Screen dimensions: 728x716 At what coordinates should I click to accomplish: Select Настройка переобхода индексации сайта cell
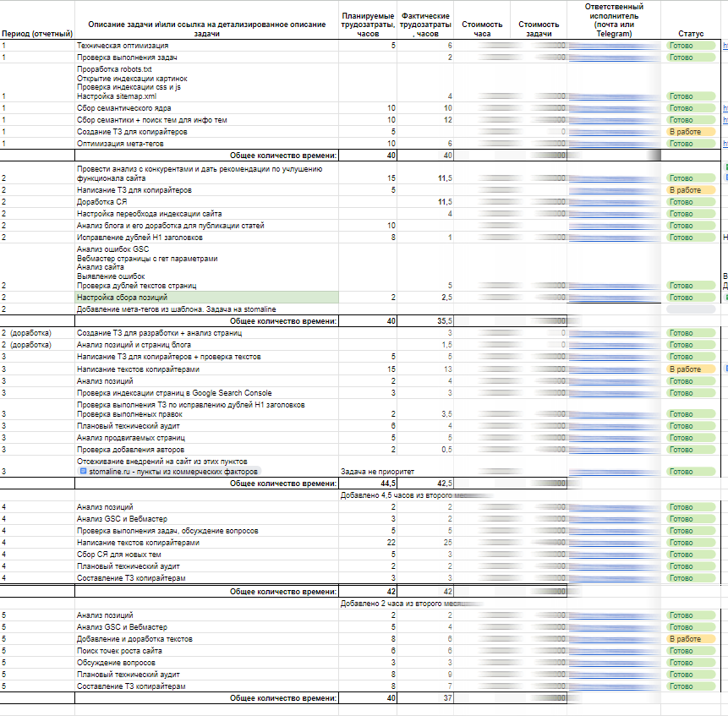pyautogui.click(x=206, y=214)
